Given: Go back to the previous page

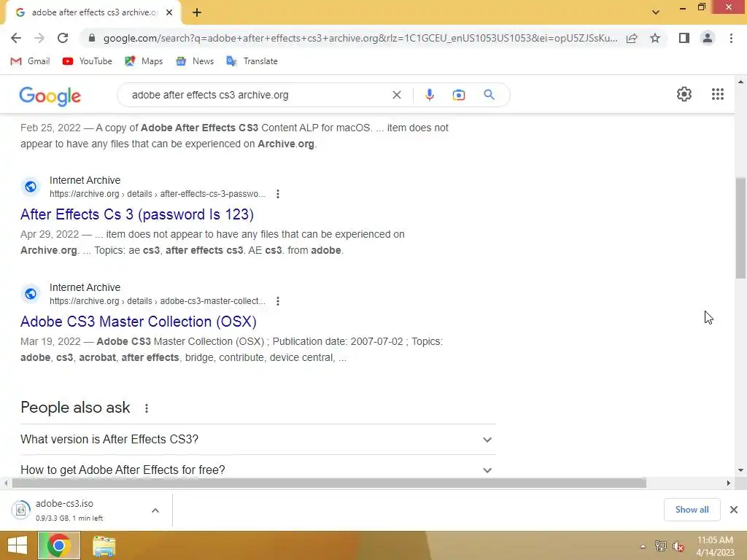Looking at the screenshot, I should coord(16,38).
